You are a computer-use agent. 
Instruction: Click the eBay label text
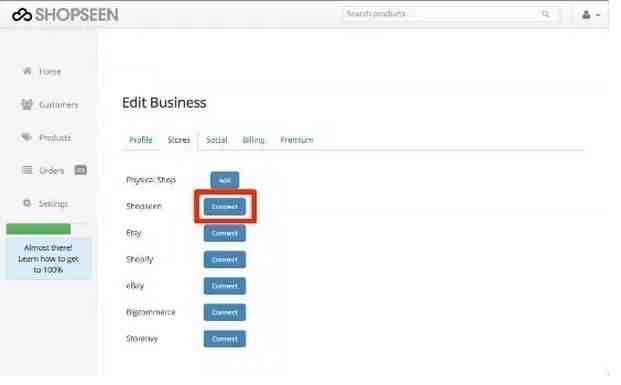[135, 286]
